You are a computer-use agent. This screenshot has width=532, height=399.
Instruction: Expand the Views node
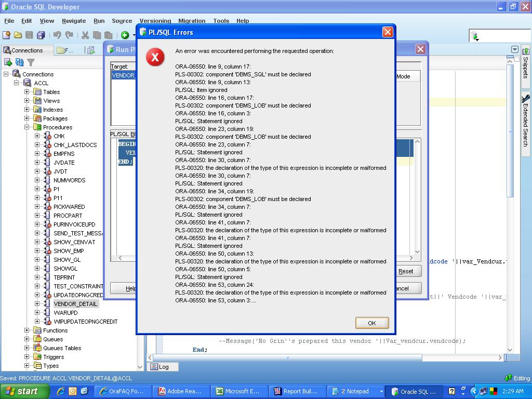pos(27,101)
